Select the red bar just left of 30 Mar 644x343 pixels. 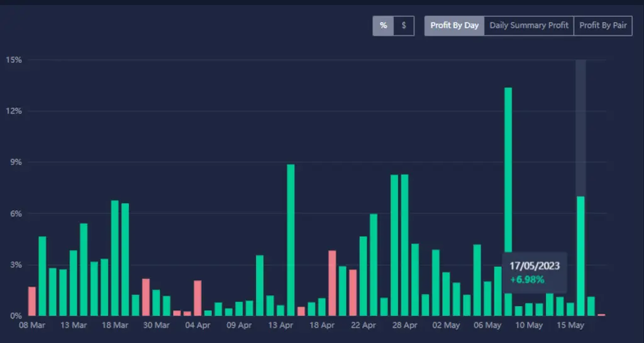click(x=146, y=297)
